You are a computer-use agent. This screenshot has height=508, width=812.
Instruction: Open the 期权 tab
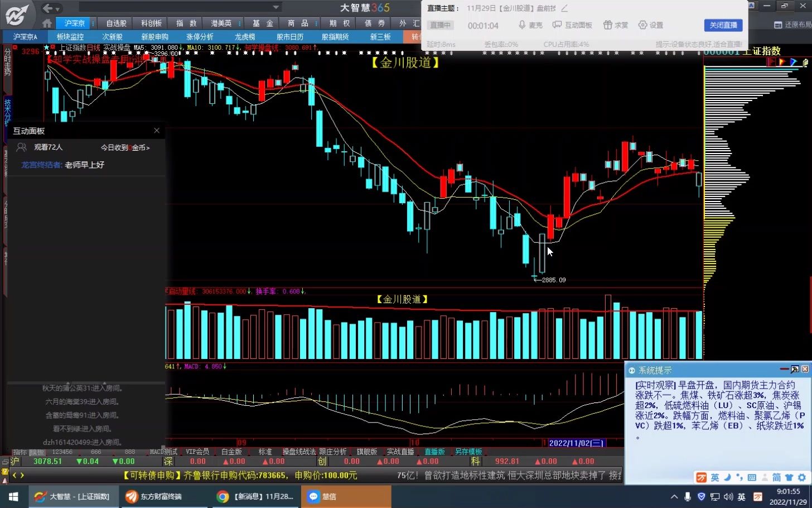coord(339,23)
